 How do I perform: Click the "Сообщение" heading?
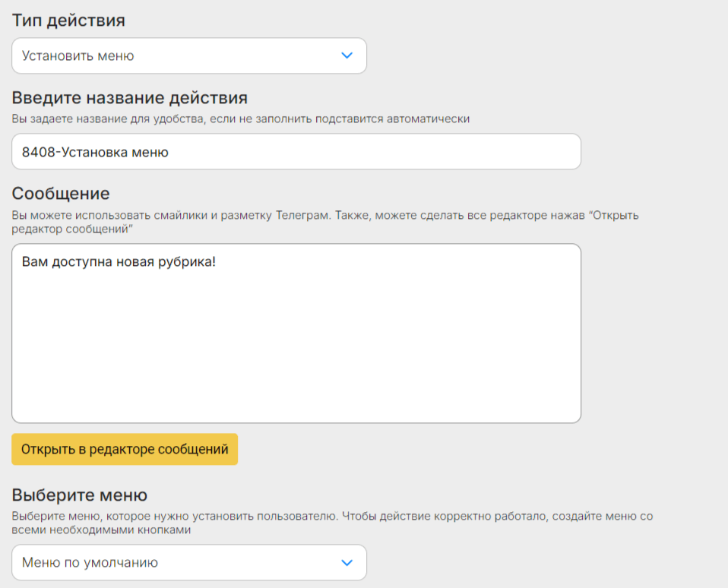61,194
